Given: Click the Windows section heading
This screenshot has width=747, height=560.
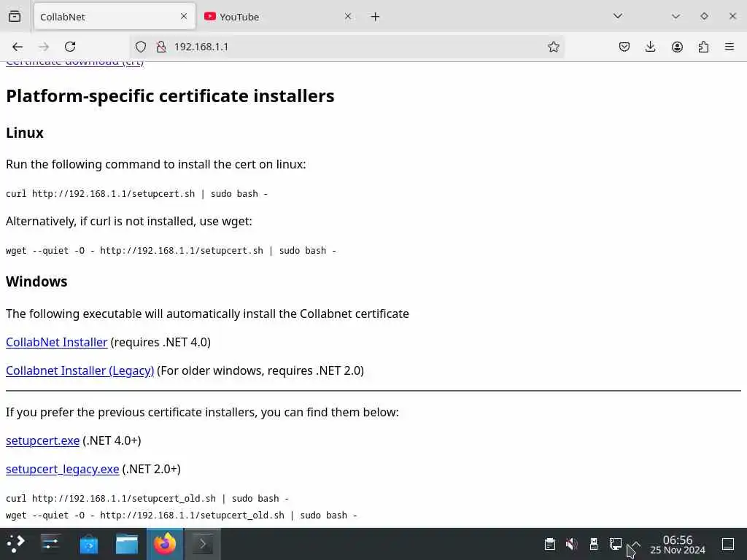Looking at the screenshot, I should coord(36,281).
